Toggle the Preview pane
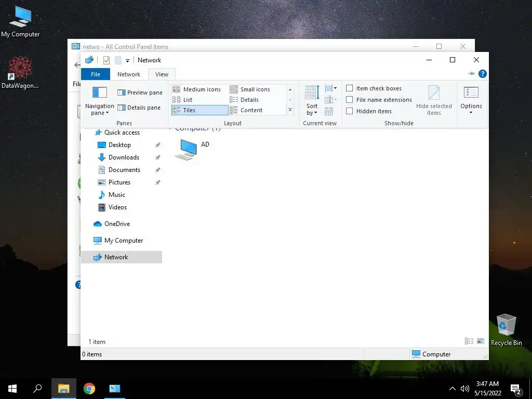Screen dimensions: 532x399 140,92
